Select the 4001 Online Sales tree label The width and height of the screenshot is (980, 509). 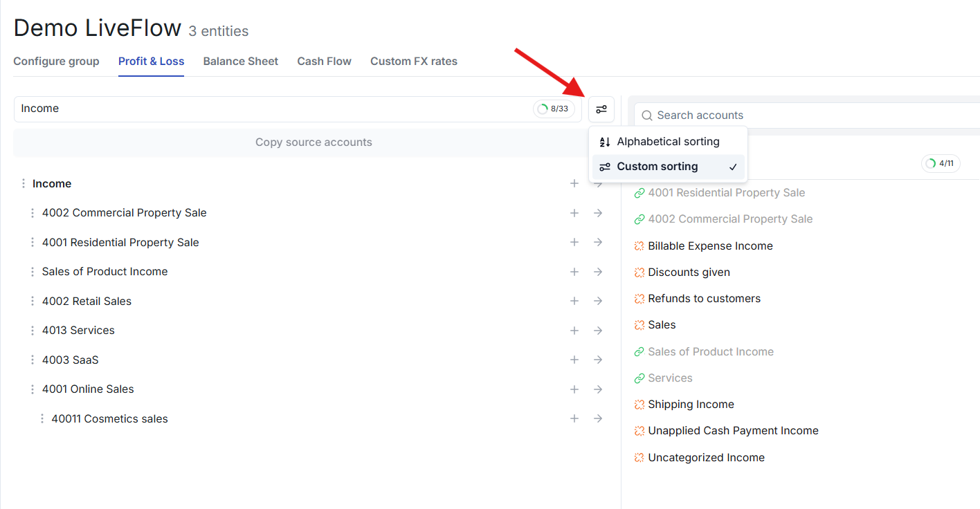(88, 389)
